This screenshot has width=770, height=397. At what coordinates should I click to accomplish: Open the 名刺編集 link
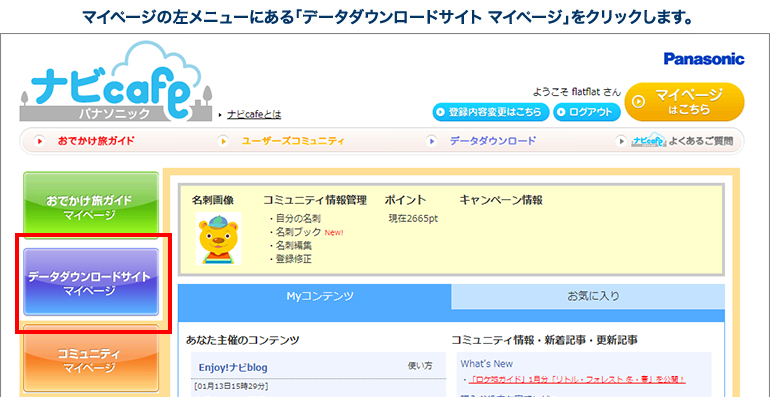(294, 245)
